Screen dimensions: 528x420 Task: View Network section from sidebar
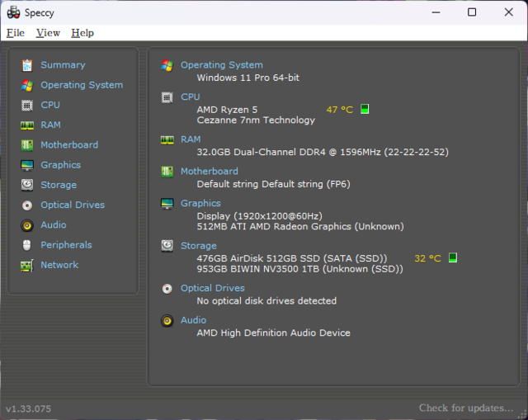[59, 265]
